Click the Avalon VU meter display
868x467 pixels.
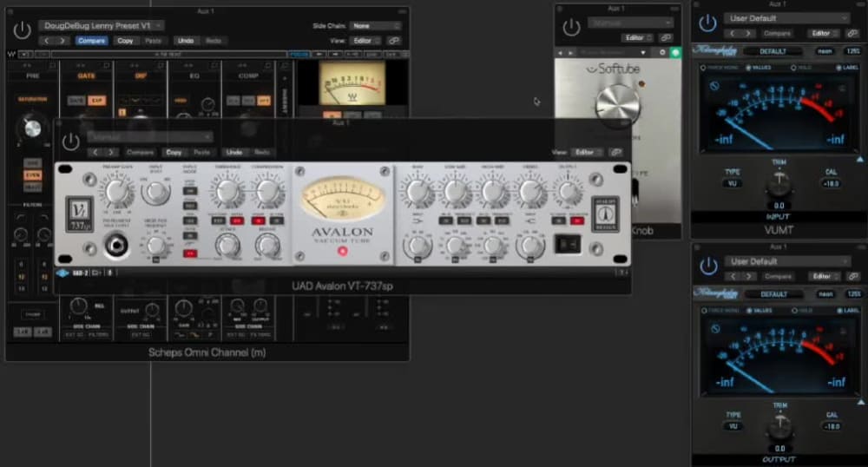pos(342,199)
